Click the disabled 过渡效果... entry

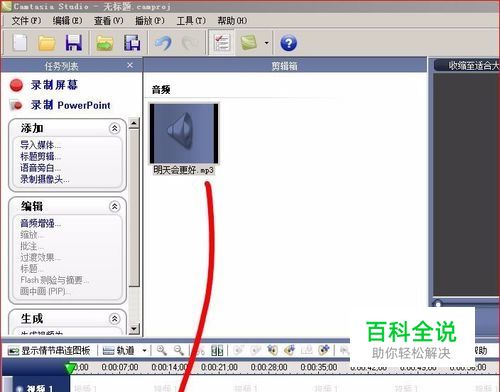click(x=41, y=257)
